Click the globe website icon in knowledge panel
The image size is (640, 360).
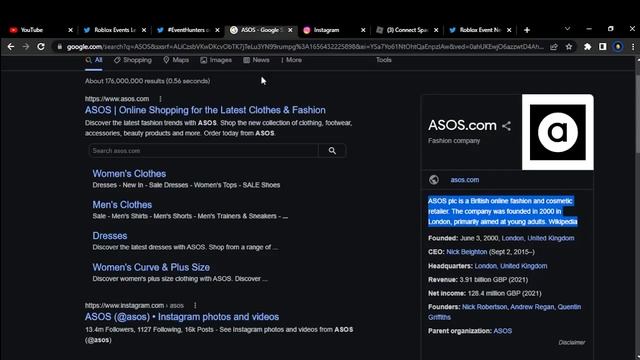click(434, 180)
